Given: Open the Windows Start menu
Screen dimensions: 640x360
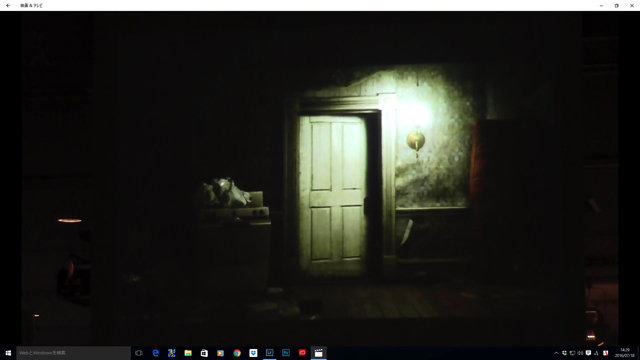Looking at the screenshot, I should 8,353.
